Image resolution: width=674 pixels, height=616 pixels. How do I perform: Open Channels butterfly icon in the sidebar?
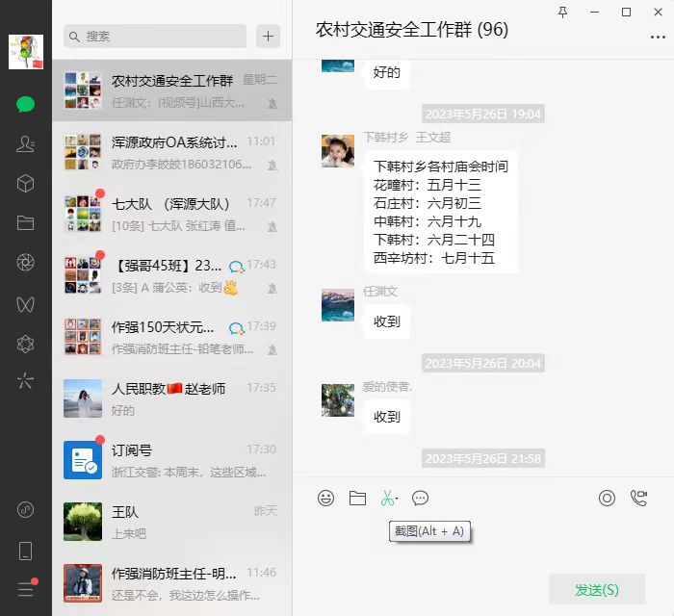(x=26, y=303)
